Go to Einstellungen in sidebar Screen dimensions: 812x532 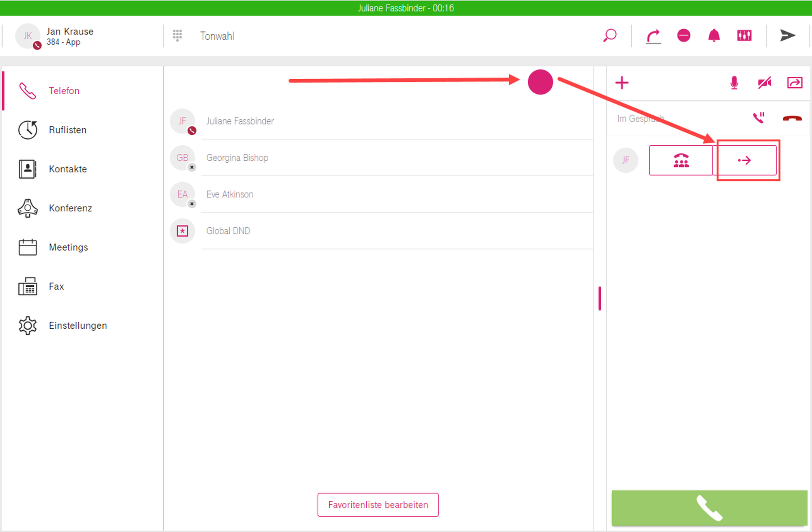(78, 325)
